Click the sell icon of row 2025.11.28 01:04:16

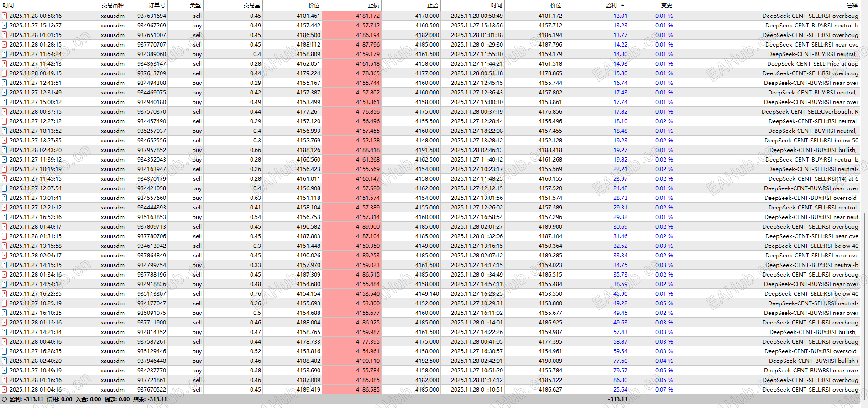[4, 389]
